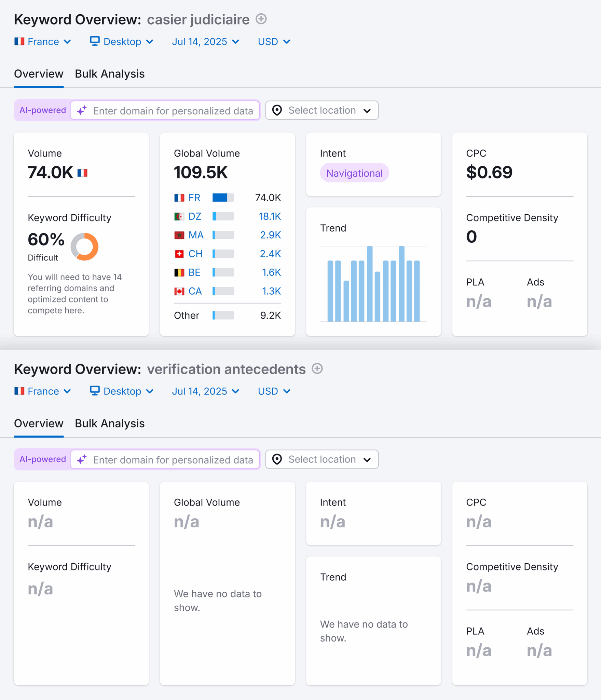The image size is (601, 700).
Task: Click Keyword Difficulty donut chart
Action: point(84,246)
